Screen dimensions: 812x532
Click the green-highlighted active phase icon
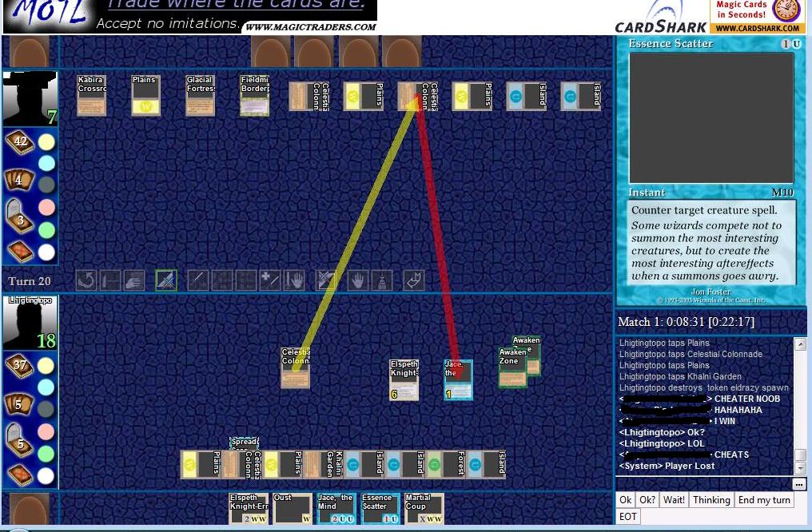click(x=166, y=280)
